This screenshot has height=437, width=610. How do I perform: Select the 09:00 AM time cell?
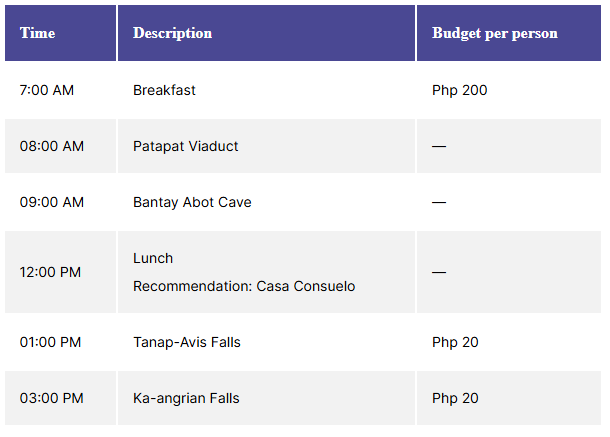point(60,202)
